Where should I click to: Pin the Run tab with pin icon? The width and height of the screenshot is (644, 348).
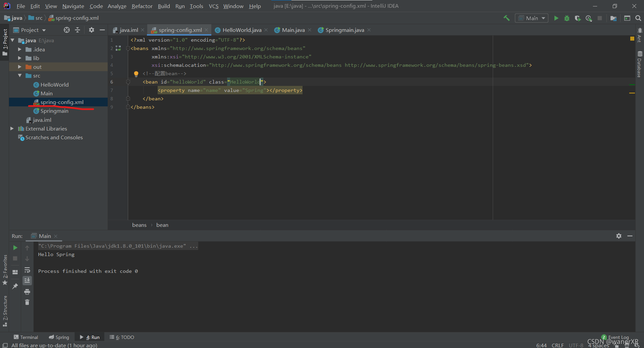point(15,286)
